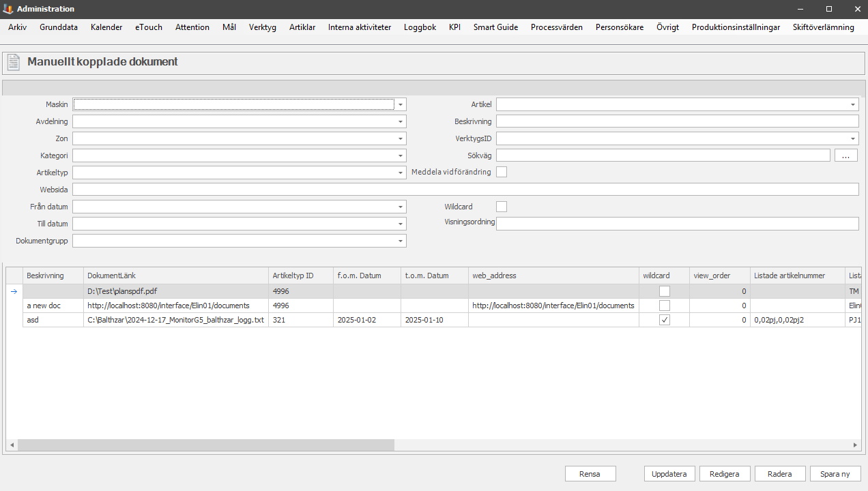This screenshot has width=868, height=491.
Task: Focus the Visningsordning input field
Action: [x=677, y=224]
